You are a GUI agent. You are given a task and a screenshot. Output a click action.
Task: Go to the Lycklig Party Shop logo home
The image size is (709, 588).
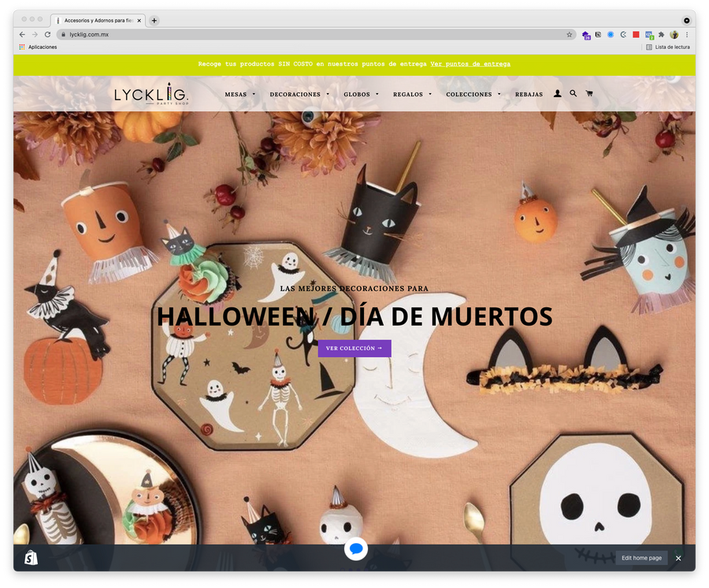pyautogui.click(x=151, y=94)
